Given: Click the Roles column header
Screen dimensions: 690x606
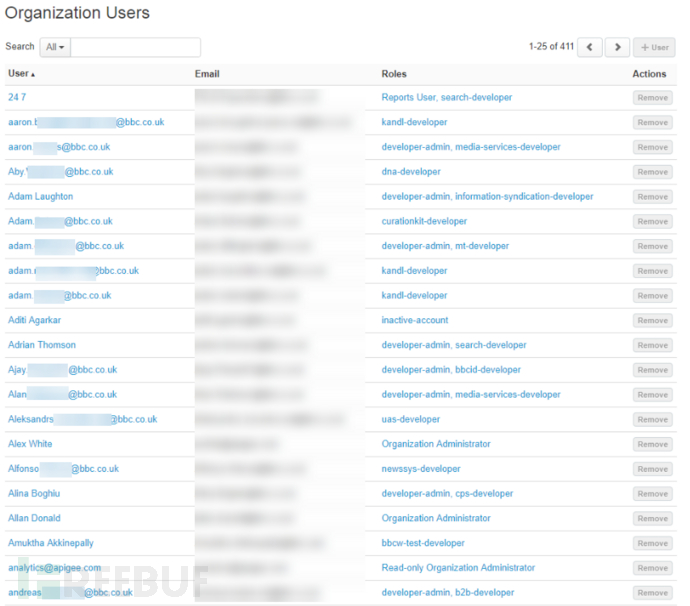Looking at the screenshot, I should pyautogui.click(x=394, y=74).
